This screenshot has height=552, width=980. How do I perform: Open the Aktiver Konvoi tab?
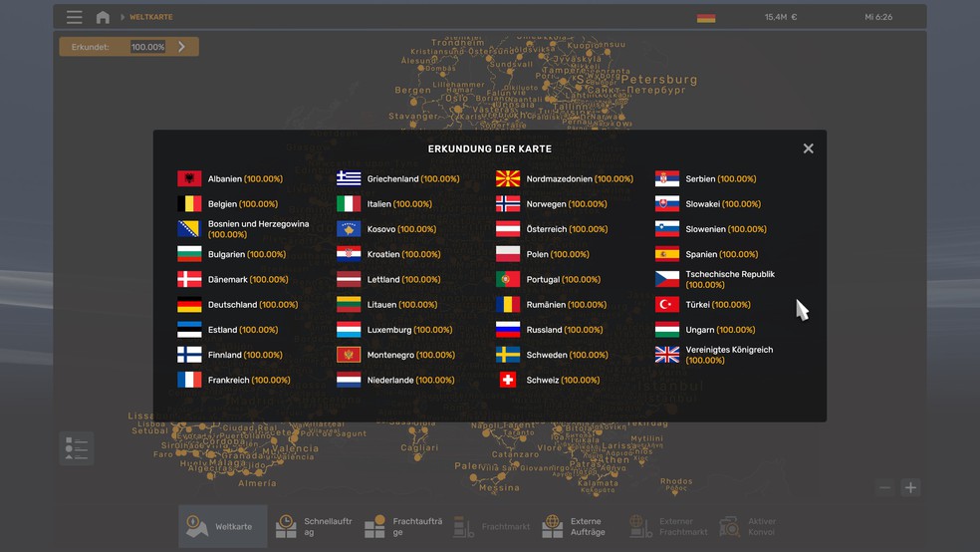756,526
